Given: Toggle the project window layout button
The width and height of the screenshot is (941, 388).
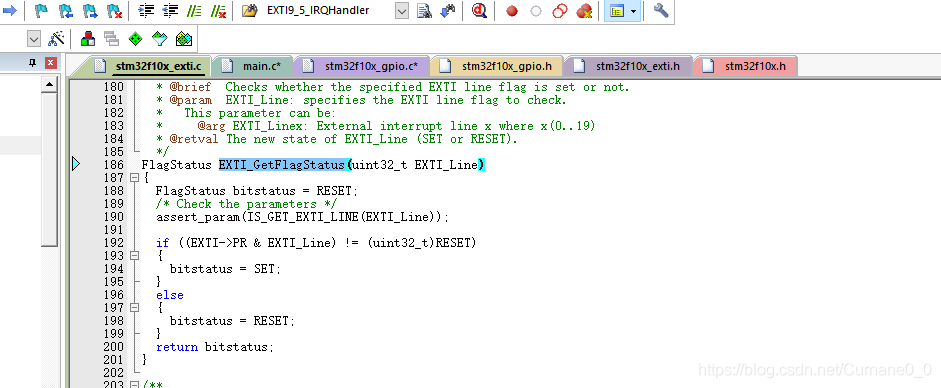Looking at the screenshot, I should click(616, 11).
